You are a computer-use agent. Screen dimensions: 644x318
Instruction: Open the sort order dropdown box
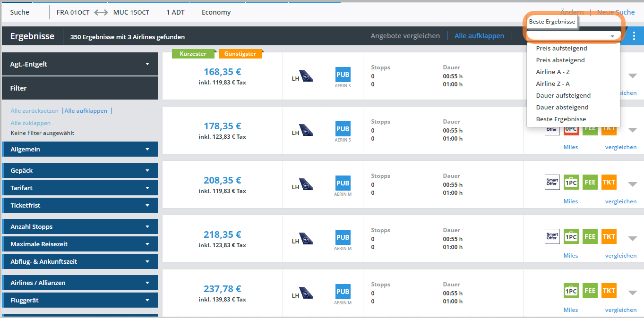(573, 36)
